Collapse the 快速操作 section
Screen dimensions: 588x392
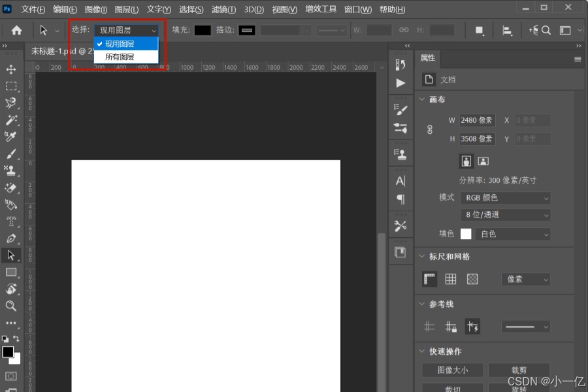[422, 351]
